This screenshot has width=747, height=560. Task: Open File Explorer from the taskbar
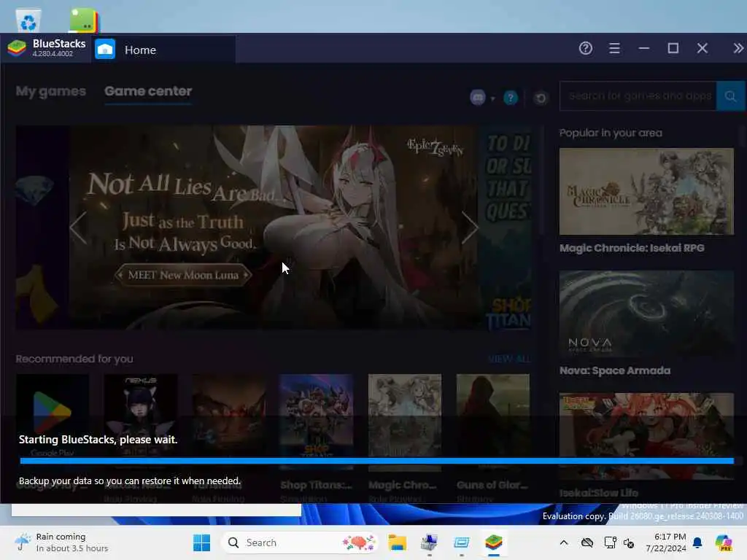[x=397, y=542]
